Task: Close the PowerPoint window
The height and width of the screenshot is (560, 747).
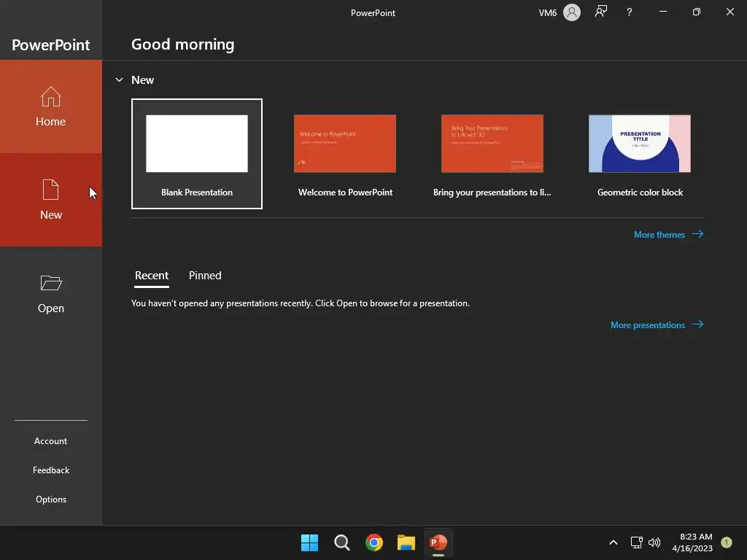Action: [x=729, y=12]
